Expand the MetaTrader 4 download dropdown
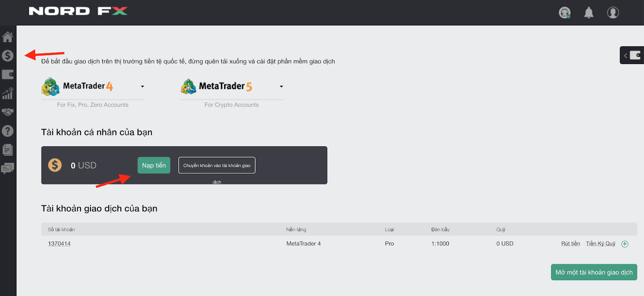 (142, 87)
